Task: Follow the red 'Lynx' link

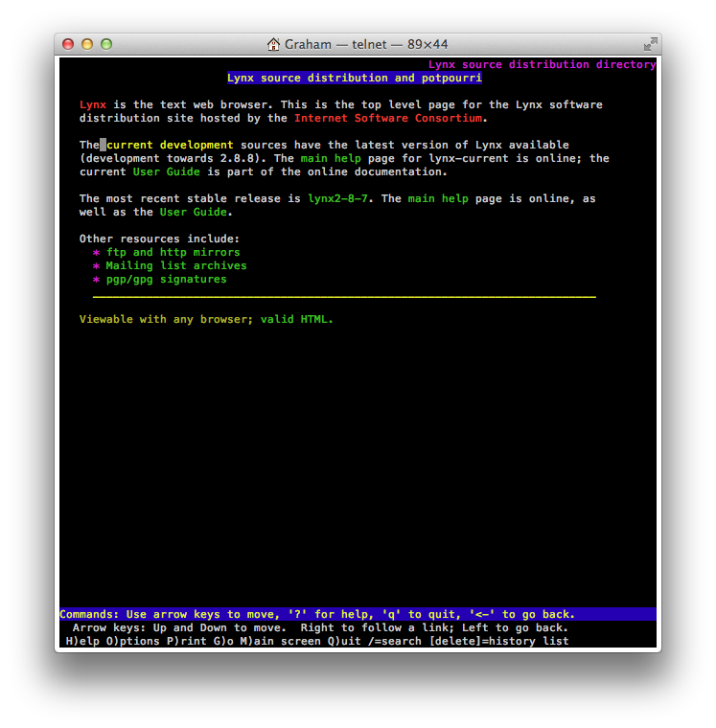Action: click(93, 105)
